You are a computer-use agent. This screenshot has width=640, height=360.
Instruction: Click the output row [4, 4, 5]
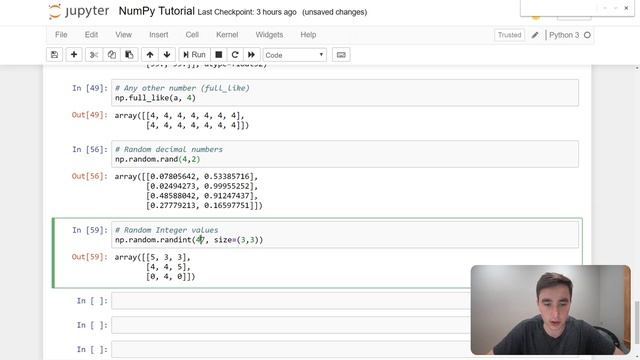tap(168, 267)
